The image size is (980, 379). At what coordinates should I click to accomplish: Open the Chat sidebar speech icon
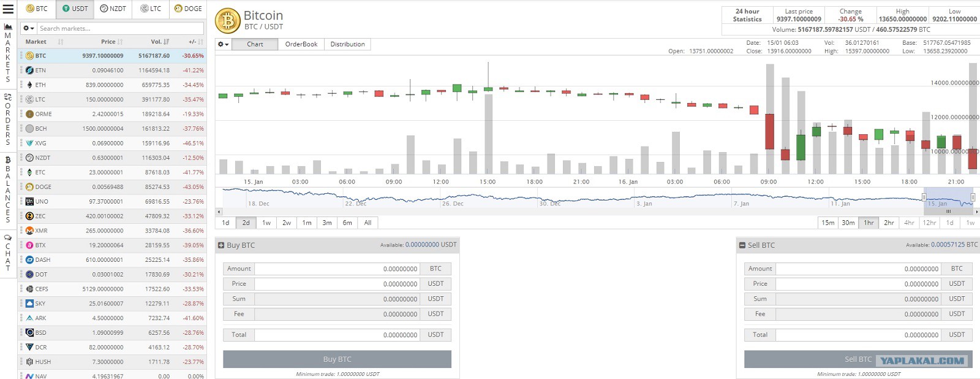point(8,237)
